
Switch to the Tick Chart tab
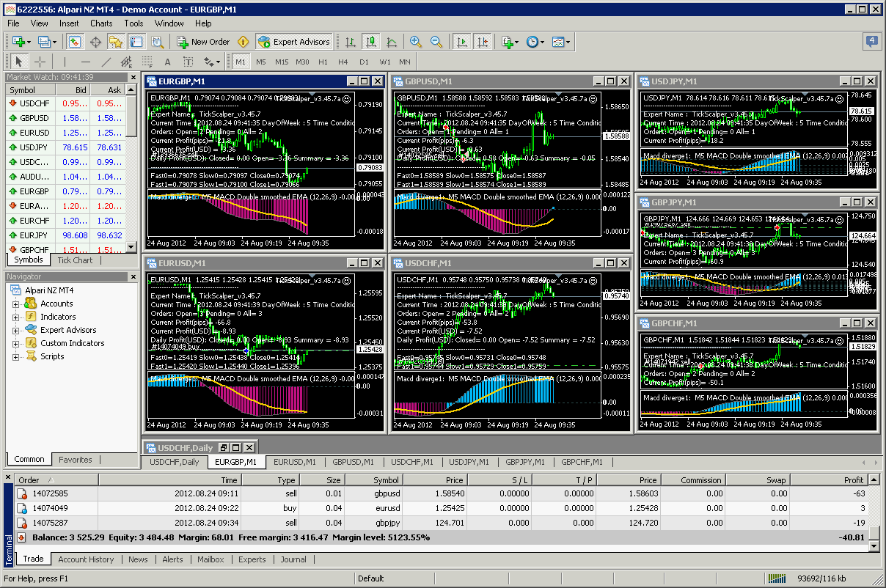(75, 260)
